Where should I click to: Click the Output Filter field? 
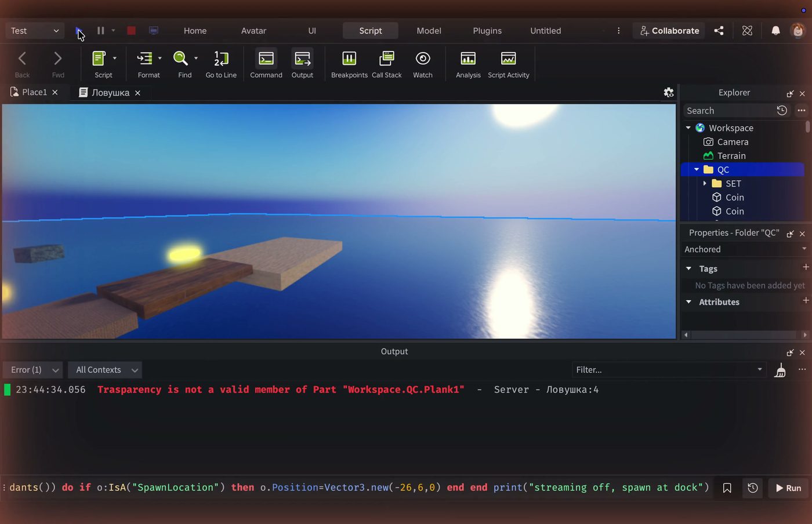(669, 370)
